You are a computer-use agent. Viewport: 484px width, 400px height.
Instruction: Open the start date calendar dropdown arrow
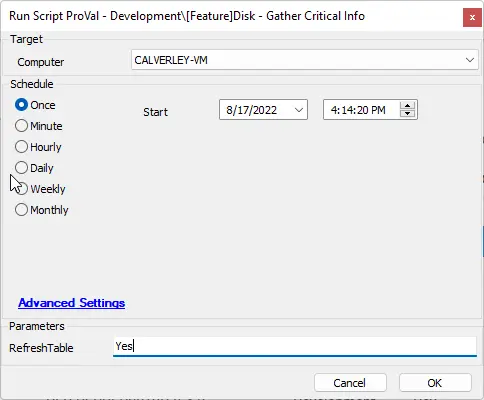(299, 110)
